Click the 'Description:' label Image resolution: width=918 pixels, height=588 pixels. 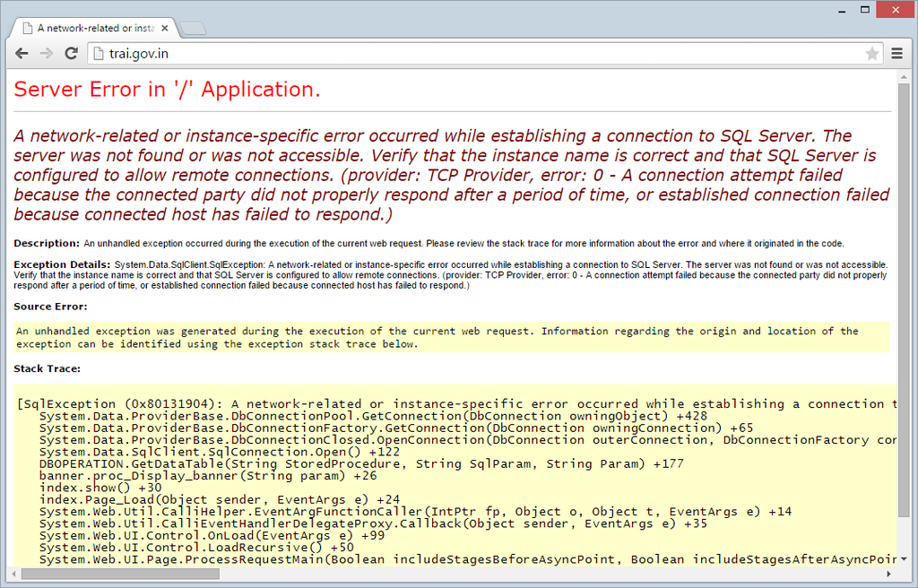click(47, 243)
